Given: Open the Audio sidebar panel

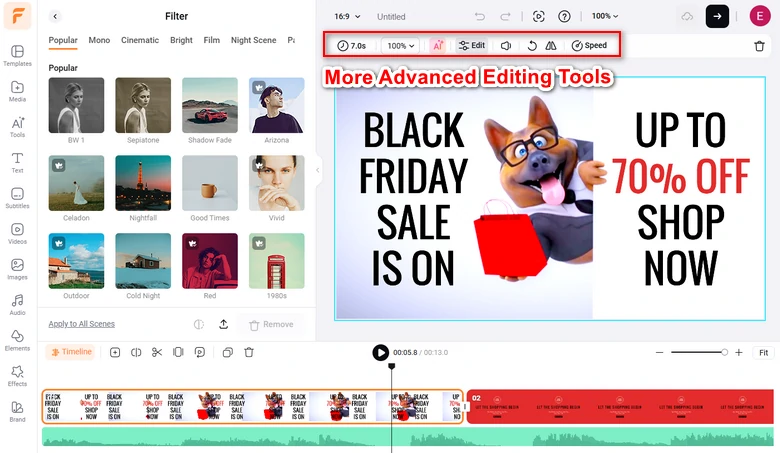Looking at the screenshot, I should tap(17, 305).
